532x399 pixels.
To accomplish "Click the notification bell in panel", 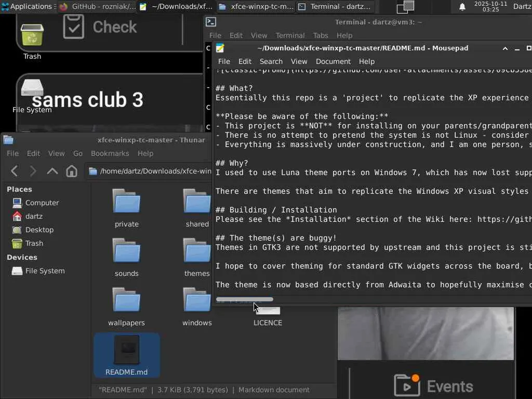I will click(x=462, y=7).
